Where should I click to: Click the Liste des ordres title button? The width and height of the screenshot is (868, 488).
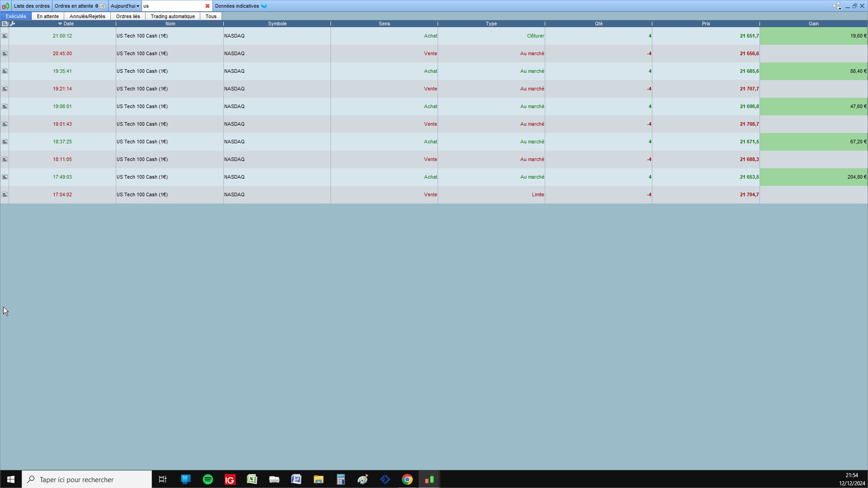[32, 6]
